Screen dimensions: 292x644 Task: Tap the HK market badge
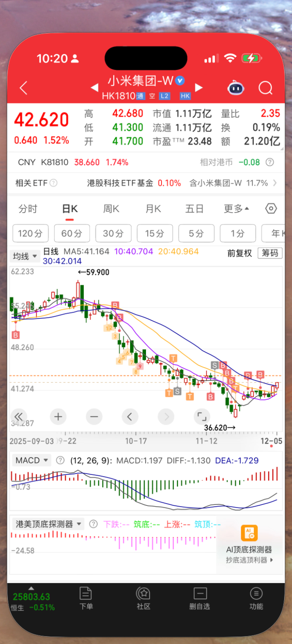point(185,96)
